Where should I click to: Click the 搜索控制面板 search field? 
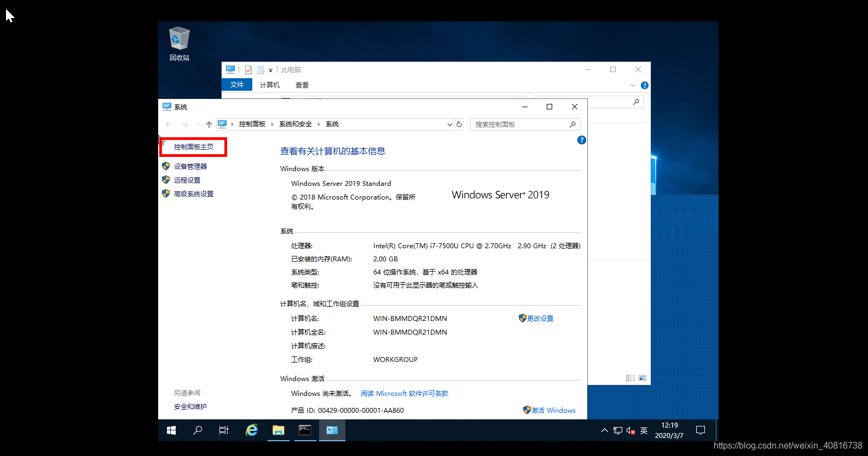pos(520,125)
